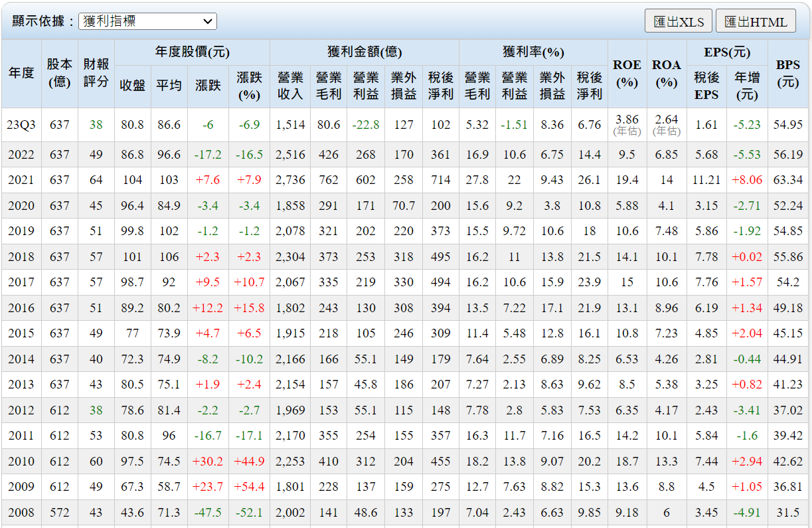Click the 匯出XLS export button
This screenshot has width=812, height=528.
click(678, 21)
